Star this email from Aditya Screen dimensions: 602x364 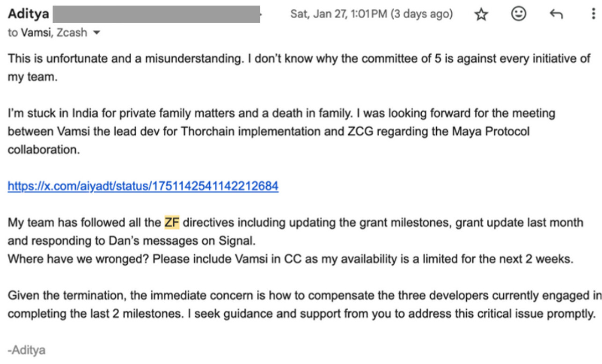click(481, 15)
